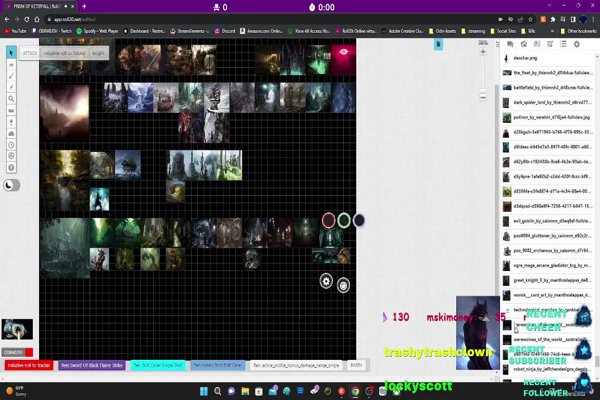Activate the magnifier zoom tool
Viewport: 600px width, 400px height.
pos(11,99)
